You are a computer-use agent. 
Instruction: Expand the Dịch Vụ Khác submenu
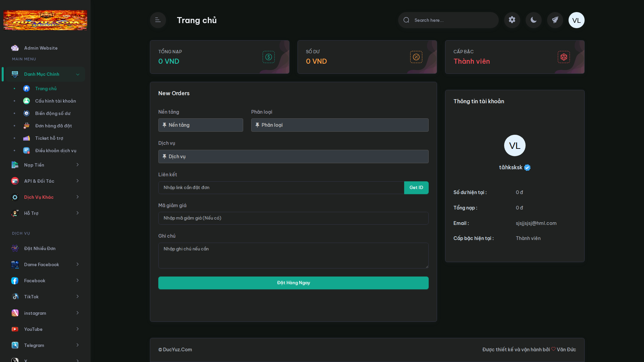tap(45, 197)
